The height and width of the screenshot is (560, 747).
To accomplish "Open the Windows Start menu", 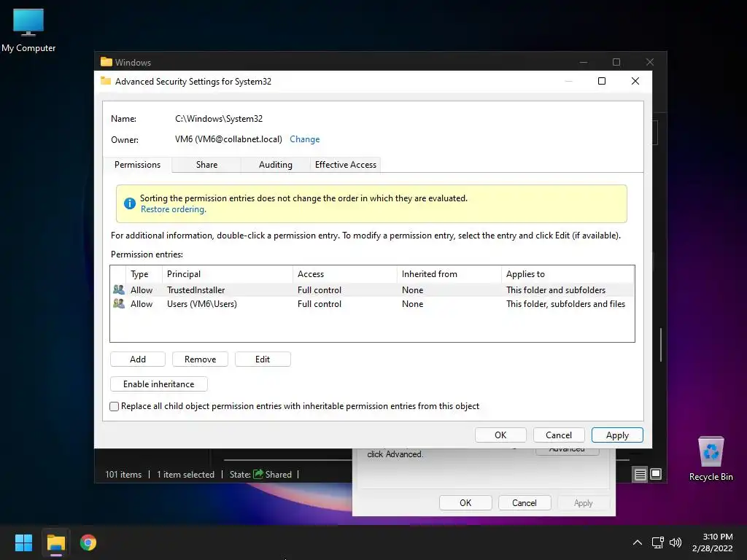I will tap(23, 542).
